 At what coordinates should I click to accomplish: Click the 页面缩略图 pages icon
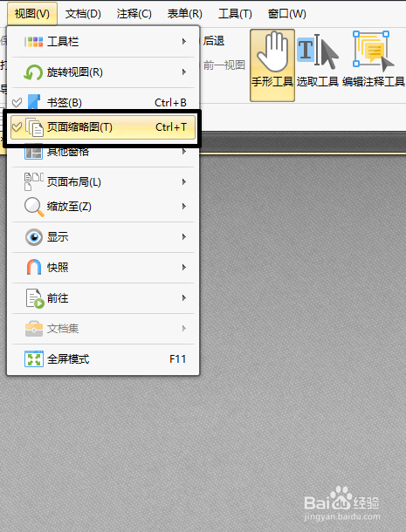tap(34, 127)
